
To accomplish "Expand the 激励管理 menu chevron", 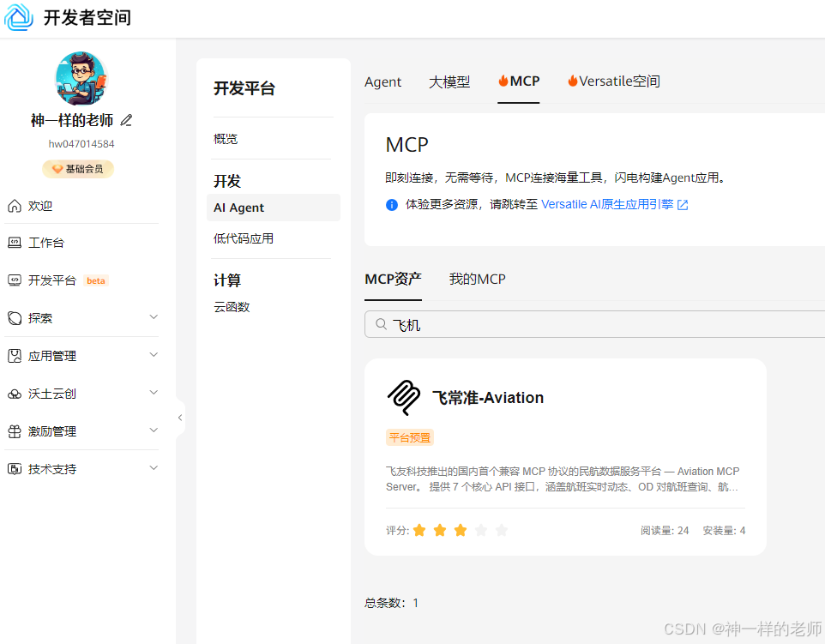I will [x=154, y=430].
